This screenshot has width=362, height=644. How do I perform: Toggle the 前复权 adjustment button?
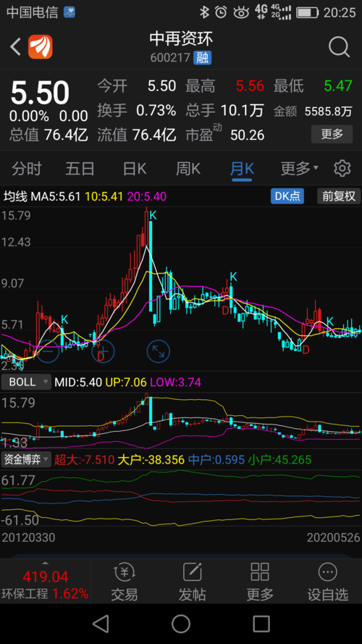click(339, 196)
